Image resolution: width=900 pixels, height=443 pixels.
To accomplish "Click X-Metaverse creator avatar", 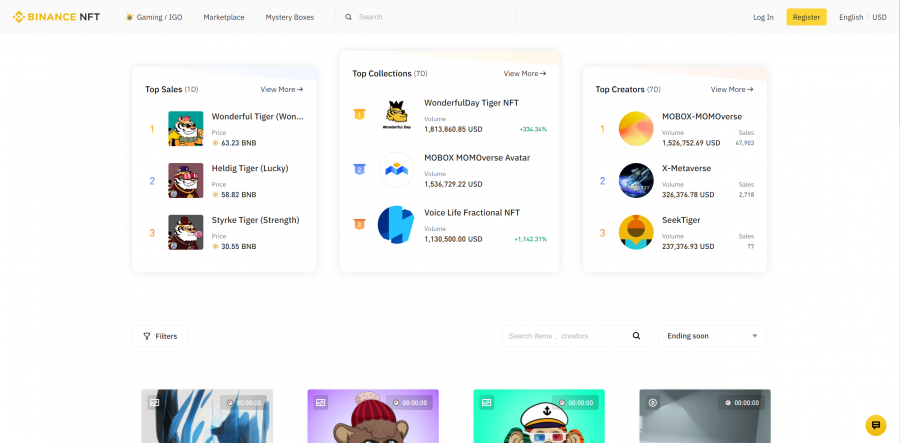I will tap(636, 181).
